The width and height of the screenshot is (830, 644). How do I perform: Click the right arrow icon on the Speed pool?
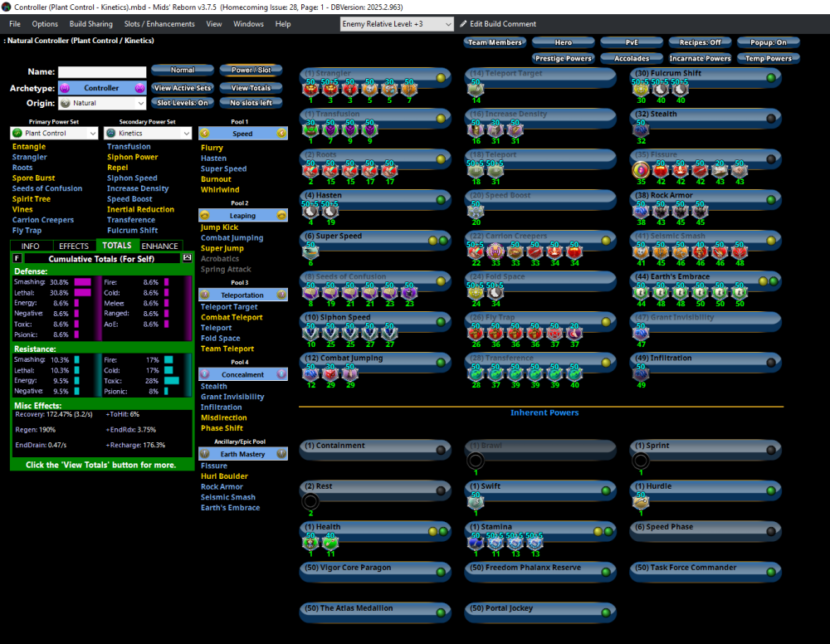(281, 133)
